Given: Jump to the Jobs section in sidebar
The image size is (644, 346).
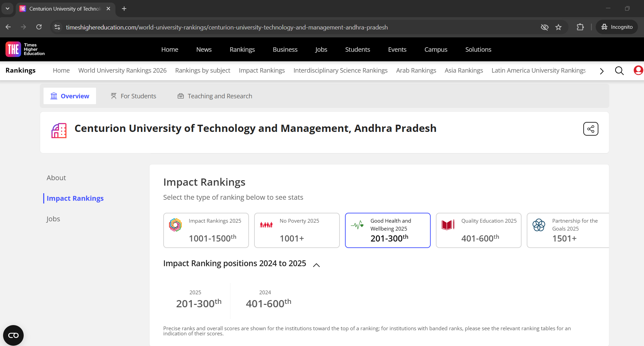Looking at the screenshot, I should 53,219.
